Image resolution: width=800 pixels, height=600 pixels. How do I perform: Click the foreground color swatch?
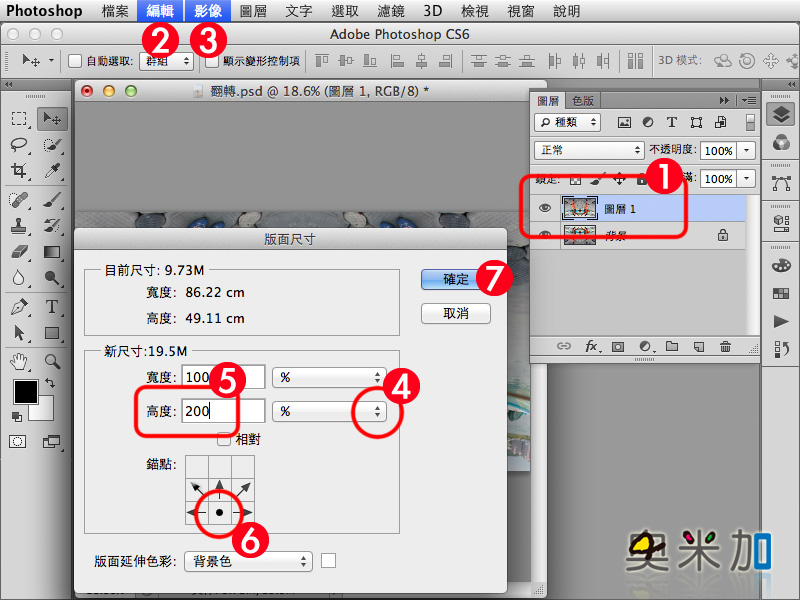point(26,392)
